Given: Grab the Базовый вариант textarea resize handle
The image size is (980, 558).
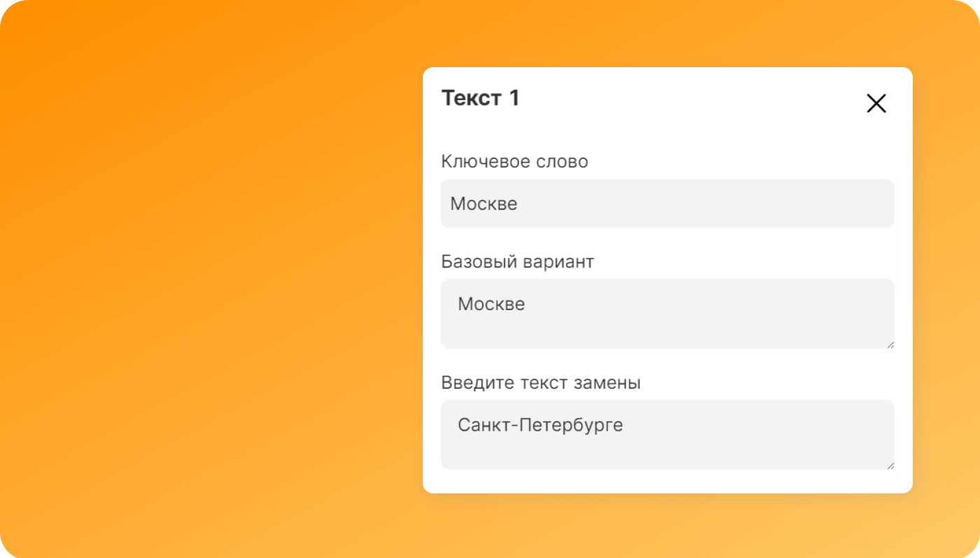Looking at the screenshot, I should [x=890, y=344].
